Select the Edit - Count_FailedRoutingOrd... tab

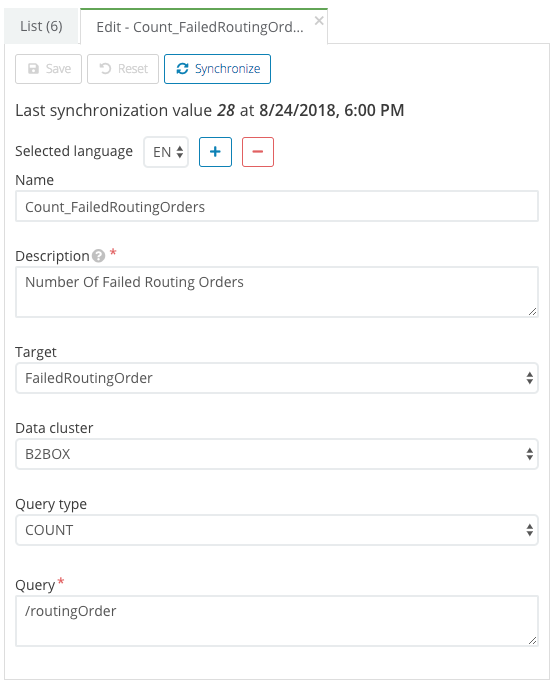point(200,27)
